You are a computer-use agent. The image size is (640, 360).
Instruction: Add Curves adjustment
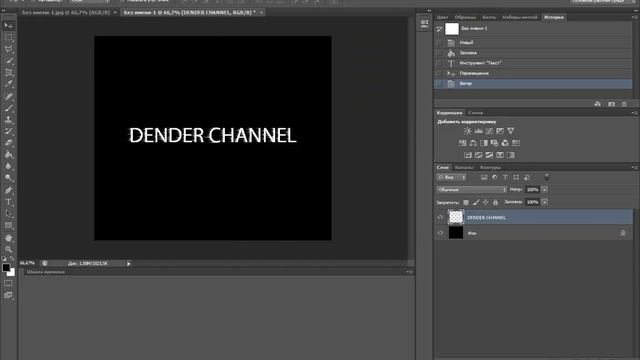tap(489, 131)
